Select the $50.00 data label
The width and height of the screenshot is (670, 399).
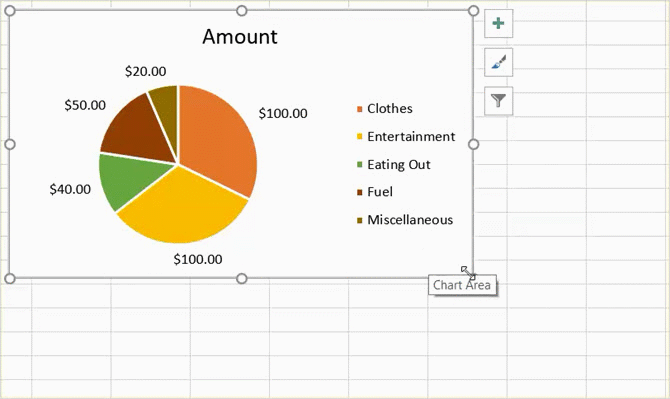click(85, 105)
